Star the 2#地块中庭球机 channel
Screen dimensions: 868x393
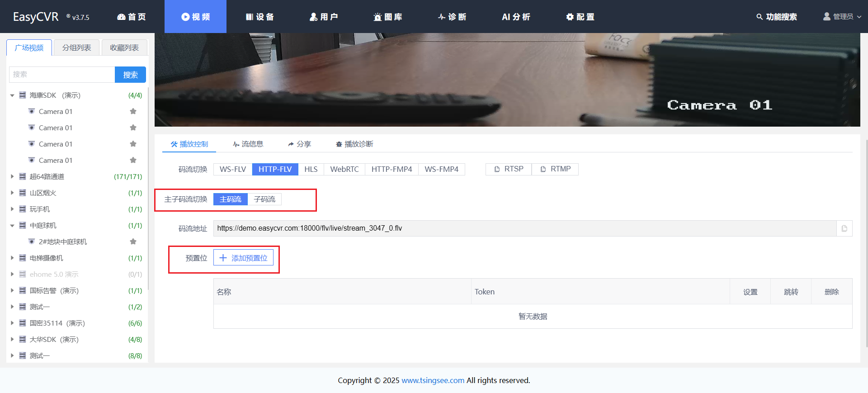133,241
